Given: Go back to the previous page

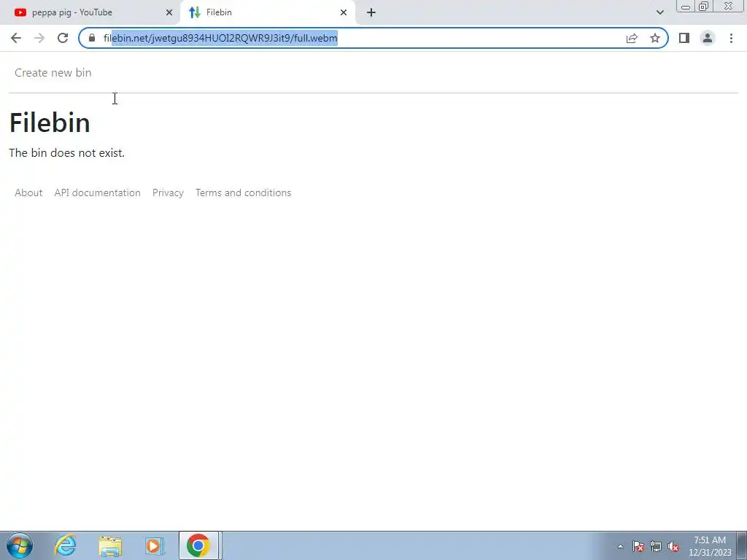Looking at the screenshot, I should click(x=16, y=38).
